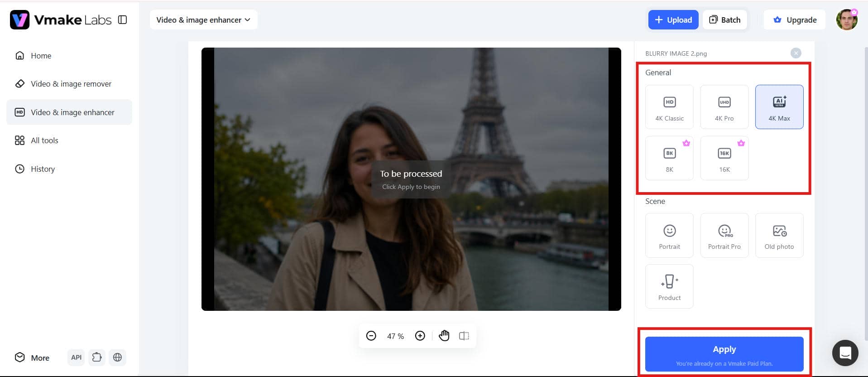The image size is (868, 377).
Task: Open the extension puzzle icon
Action: 97,358
